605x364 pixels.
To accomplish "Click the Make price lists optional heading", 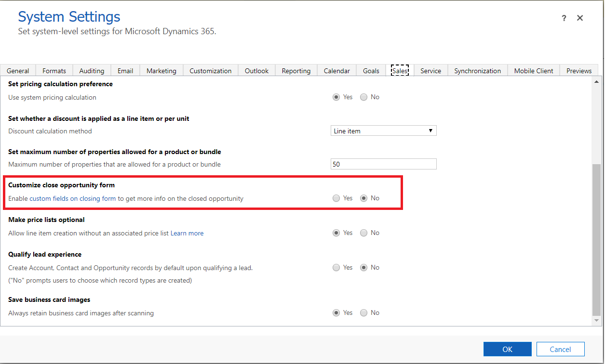I will point(46,220).
